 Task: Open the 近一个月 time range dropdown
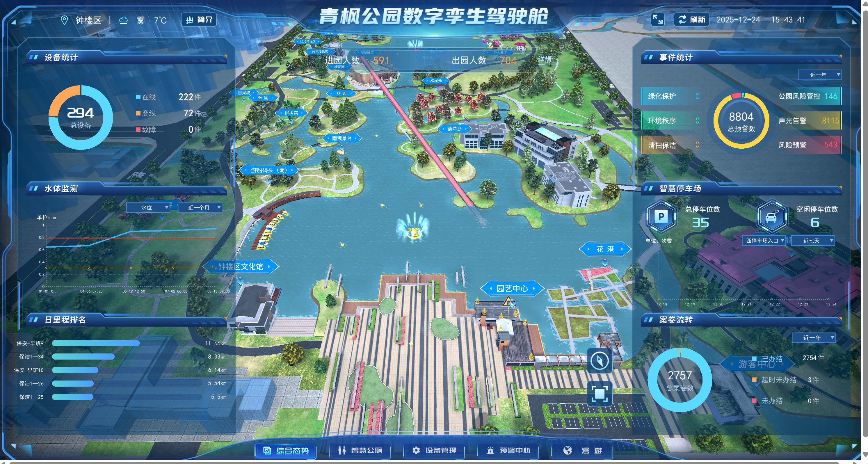[x=200, y=208]
